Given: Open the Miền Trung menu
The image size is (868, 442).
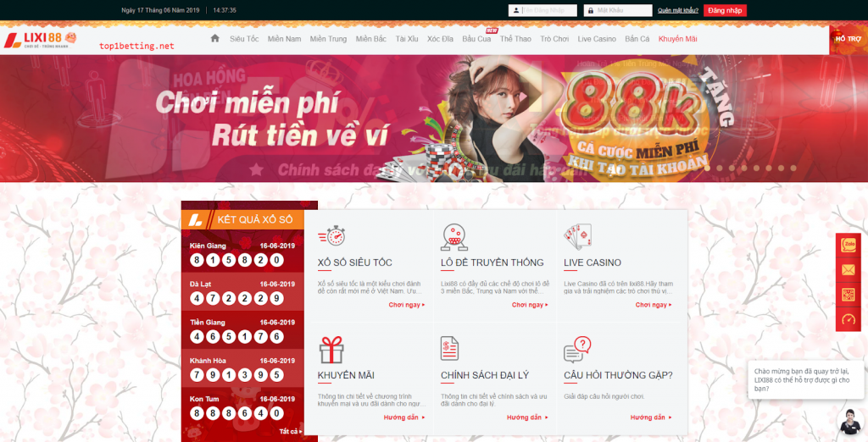Looking at the screenshot, I should 328,39.
